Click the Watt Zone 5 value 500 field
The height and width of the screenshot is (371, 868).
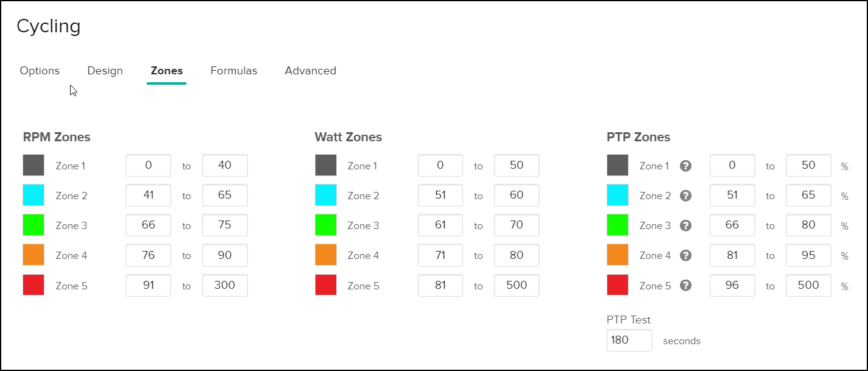coord(517,285)
